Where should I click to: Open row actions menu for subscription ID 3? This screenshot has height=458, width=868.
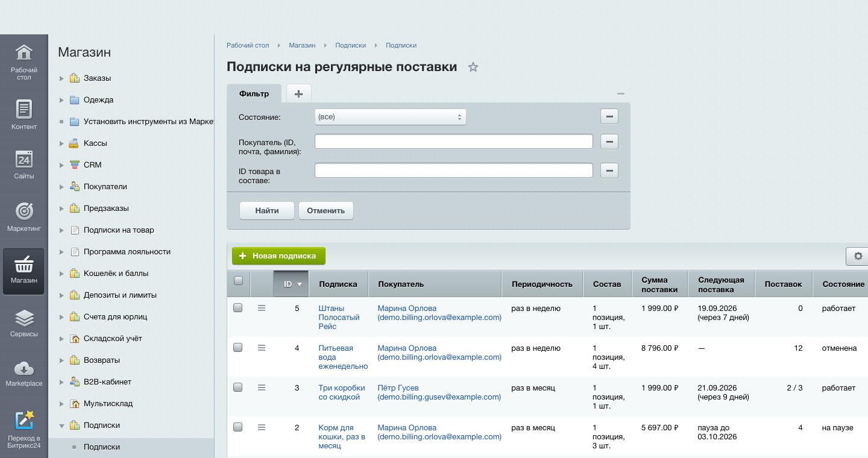262,387
